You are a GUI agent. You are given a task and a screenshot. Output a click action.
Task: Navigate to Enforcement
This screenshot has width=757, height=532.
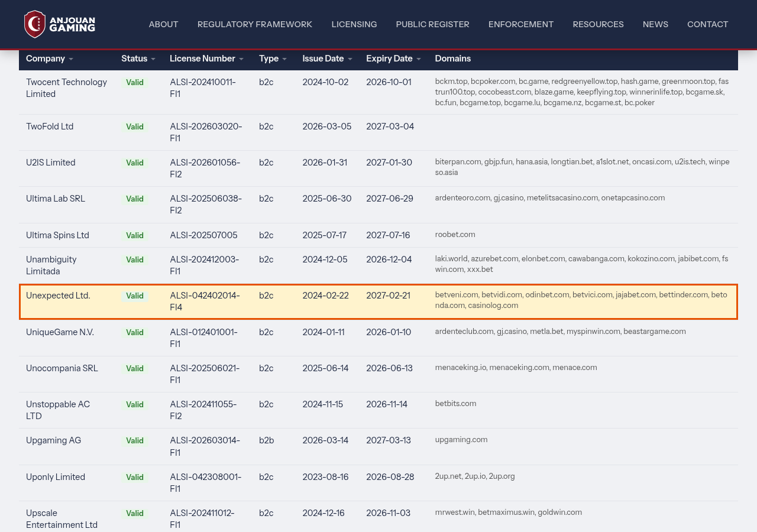click(521, 24)
